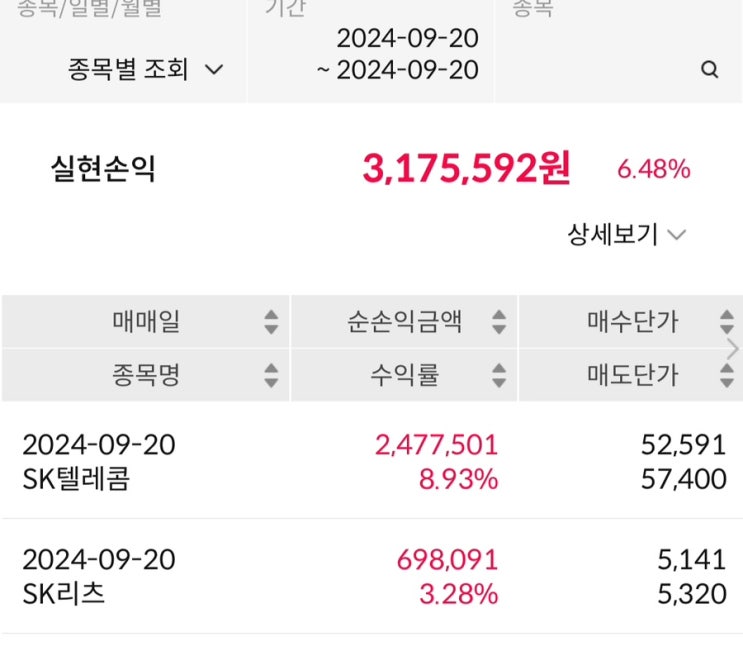Click the 매매일 column header
Screen dimensions: 743x651
tap(146, 322)
